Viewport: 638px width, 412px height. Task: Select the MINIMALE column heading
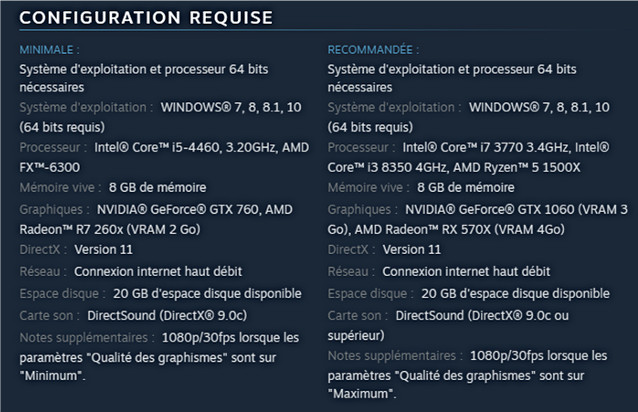[x=50, y=49]
